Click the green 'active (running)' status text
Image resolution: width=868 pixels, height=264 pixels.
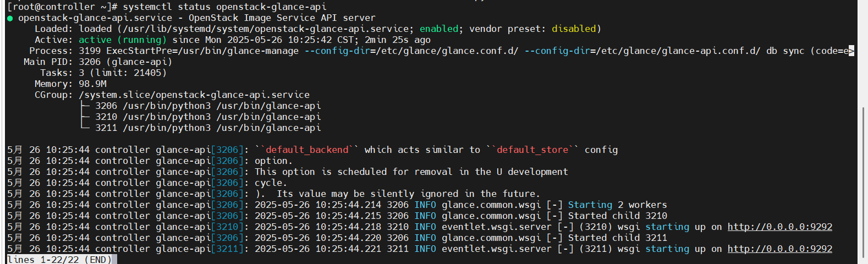click(x=123, y=40)
